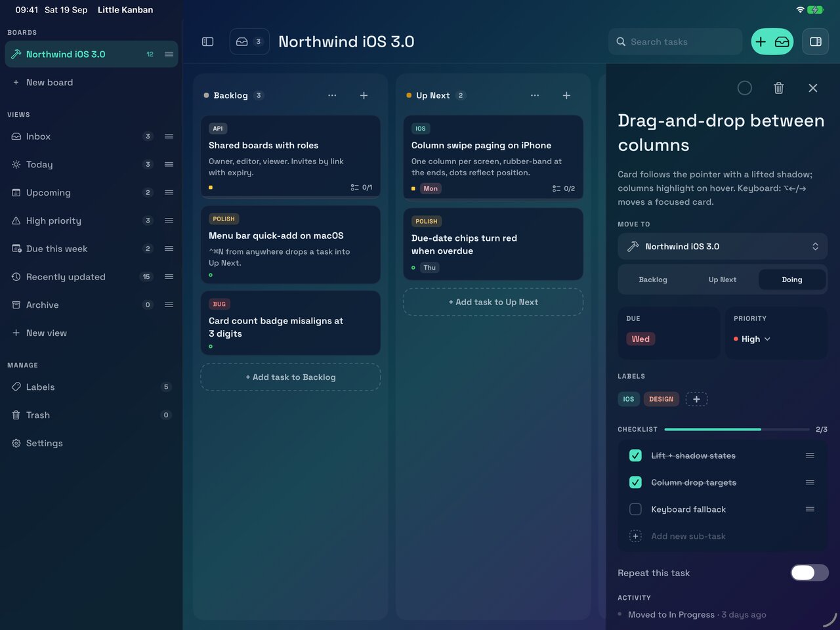Open the Settings page

click(91, 444)
